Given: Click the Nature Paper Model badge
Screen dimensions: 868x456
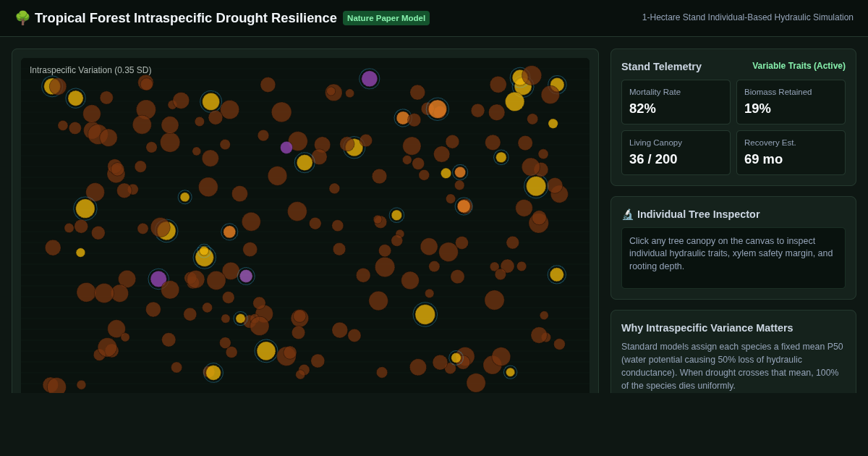Looking at the screenshot, I should coord(386,18).
